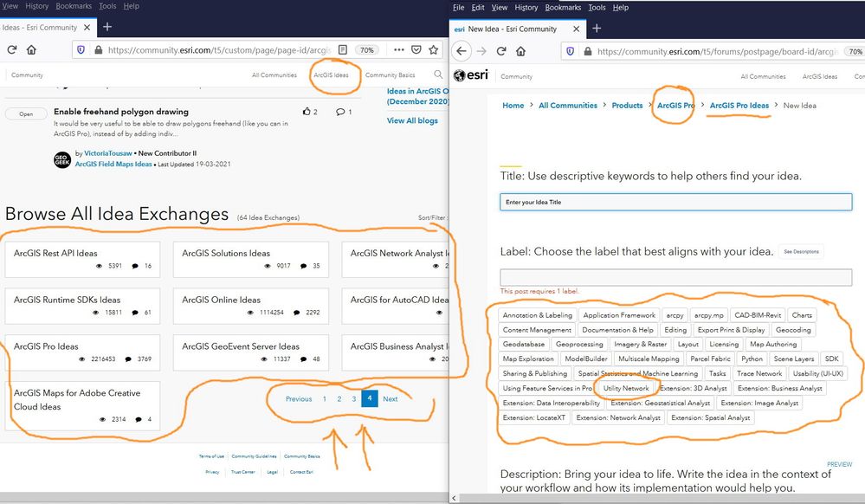The height and width of the screenshot is (504, 865).
Task: Give kudos with the thumbs-up on freehand polygon idea
Action: click(307, 112)
